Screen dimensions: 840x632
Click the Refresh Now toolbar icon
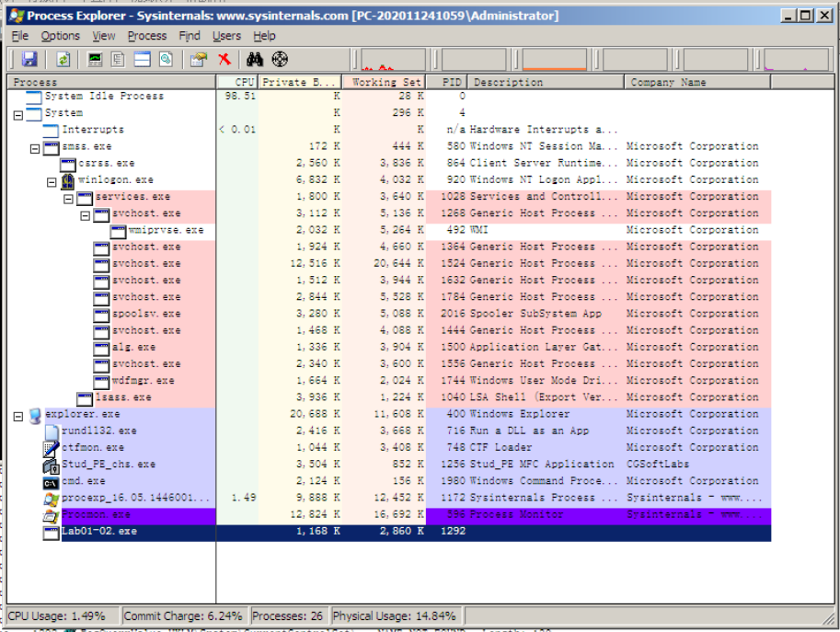pyautogui.click(x=63, y=59)
